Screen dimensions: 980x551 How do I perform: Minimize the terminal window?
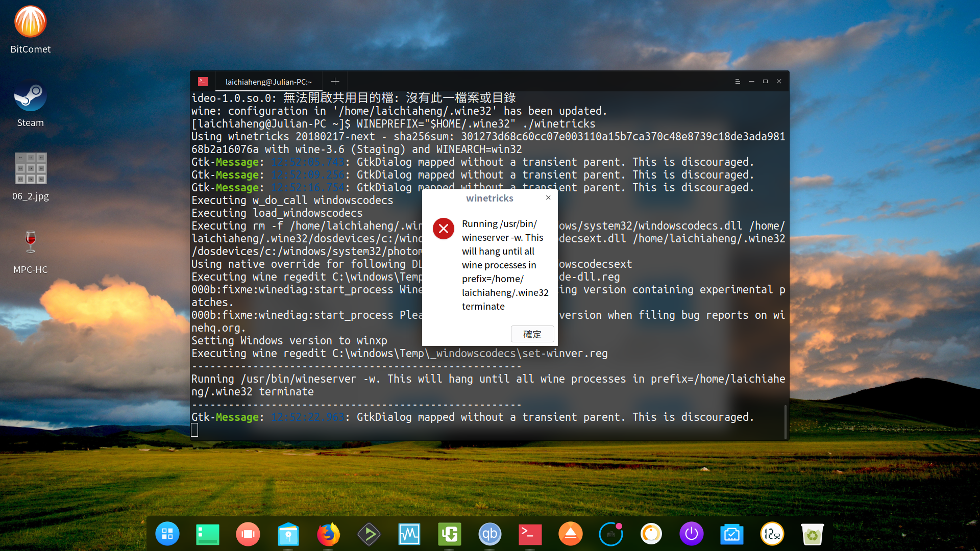751,81
